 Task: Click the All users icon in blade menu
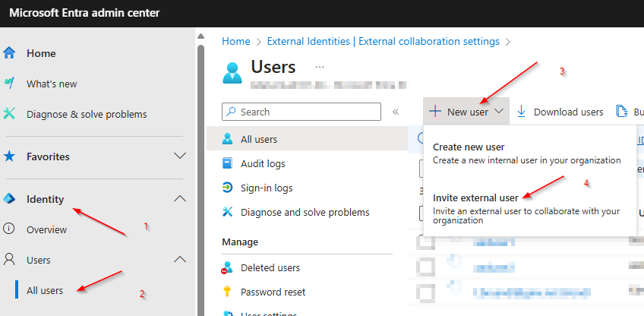[x=227, y=139]
